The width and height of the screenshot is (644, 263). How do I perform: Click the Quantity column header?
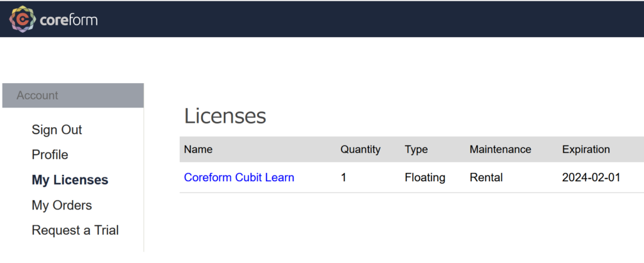360,150
